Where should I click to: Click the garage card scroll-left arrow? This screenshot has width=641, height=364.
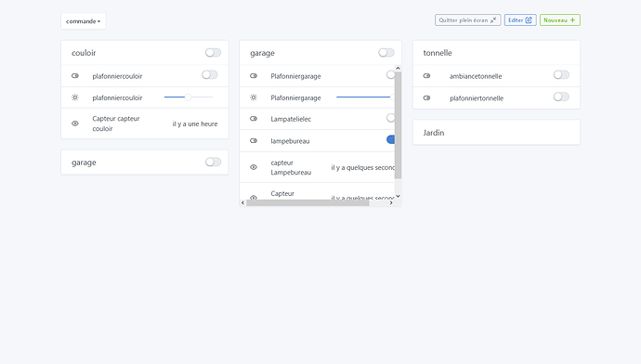242,202
